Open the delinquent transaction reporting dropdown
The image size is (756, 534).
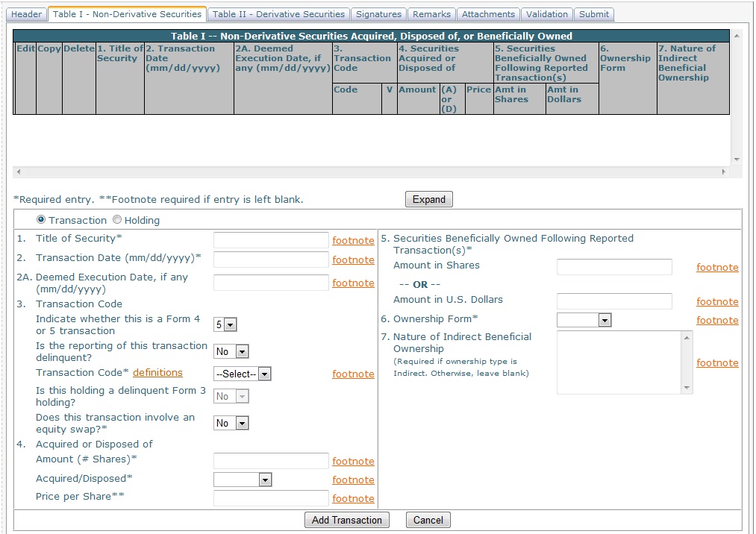231,351
